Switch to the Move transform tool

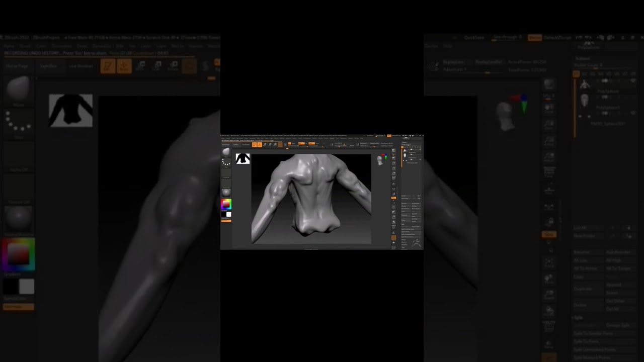click(265, 144)
